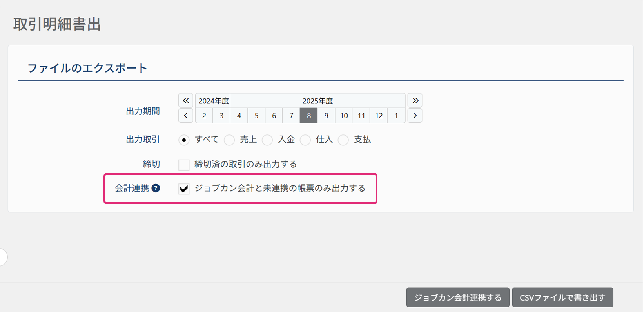Image resolution: width=644 pixels, height=312 pixels.
Task: Click the ジョブカン会計連携する button
Action: click(x=458, y=297)
